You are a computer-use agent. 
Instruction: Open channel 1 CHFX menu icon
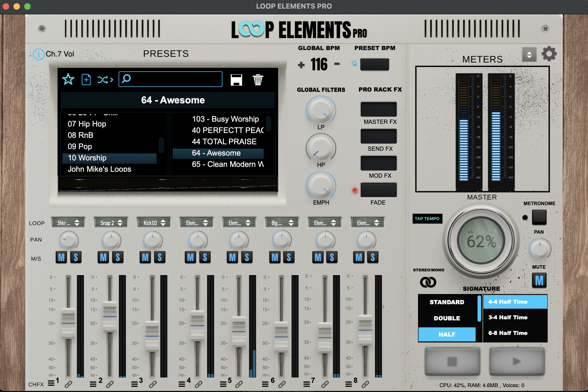pos(51,383)
